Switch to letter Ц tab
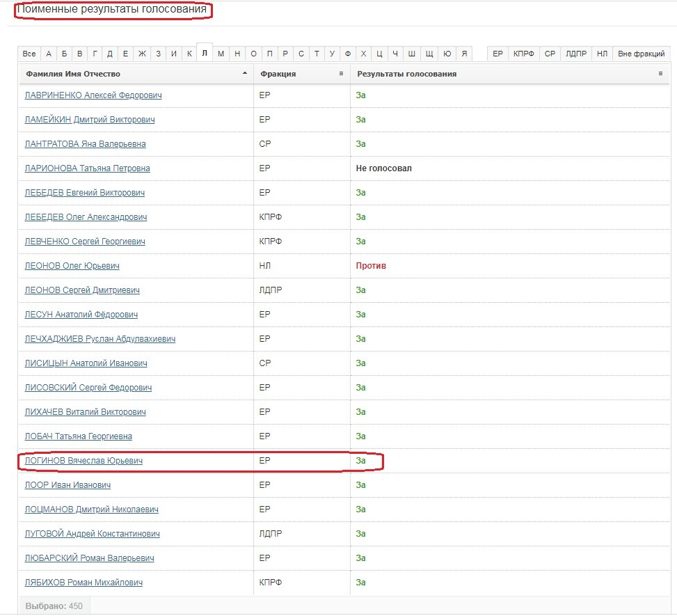Viewport: 677px width, 616px height. coord(379,54)
